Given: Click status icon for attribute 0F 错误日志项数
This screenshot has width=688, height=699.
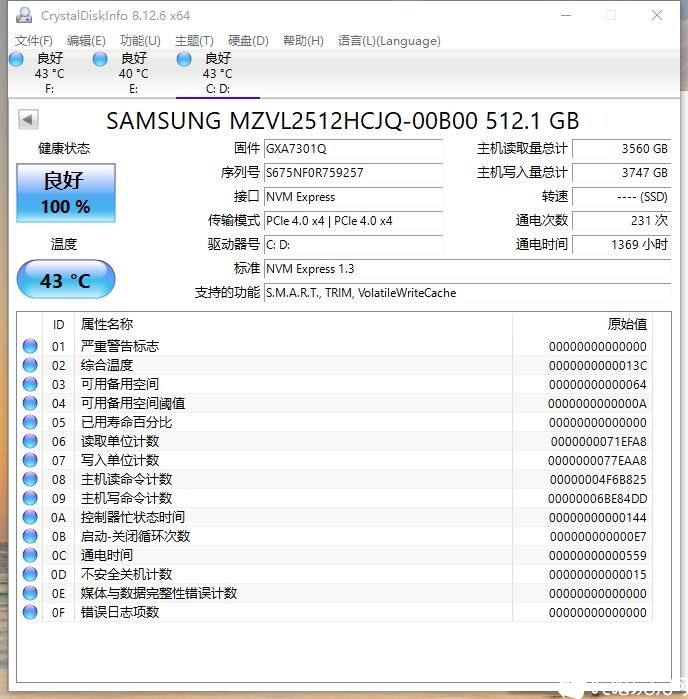Looking at the screenshot, I should (30, 613).
